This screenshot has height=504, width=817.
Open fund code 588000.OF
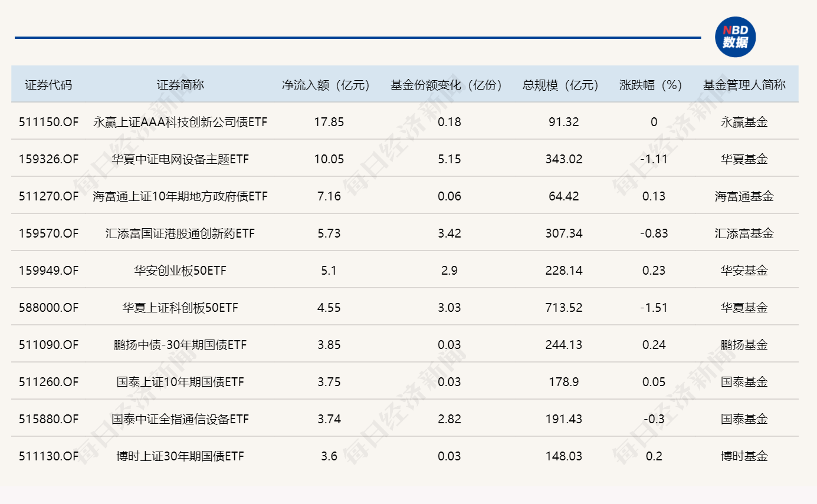point(50,307)
